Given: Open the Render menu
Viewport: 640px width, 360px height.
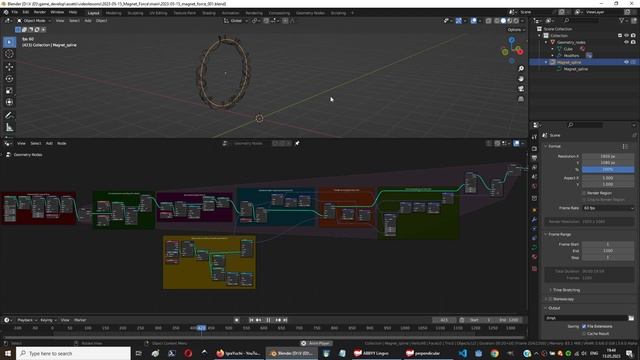Looking at the screenshot, I should tap(40, 12).
